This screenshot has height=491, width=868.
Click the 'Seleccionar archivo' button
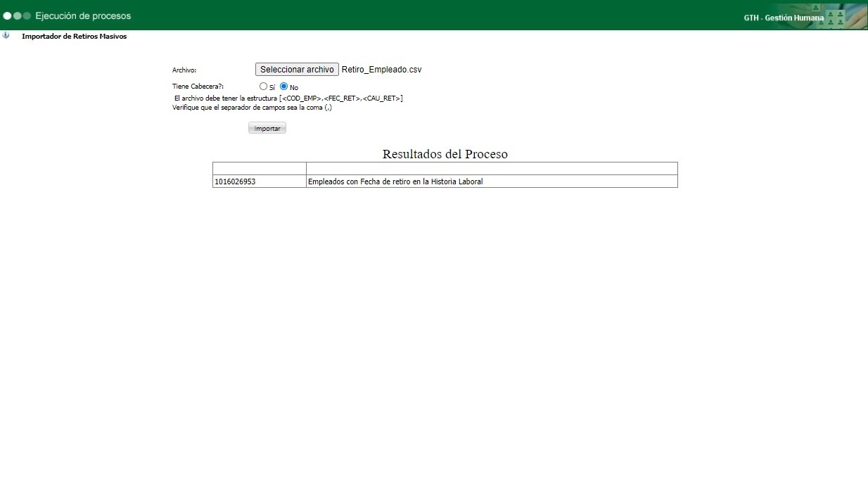point(297,70)
